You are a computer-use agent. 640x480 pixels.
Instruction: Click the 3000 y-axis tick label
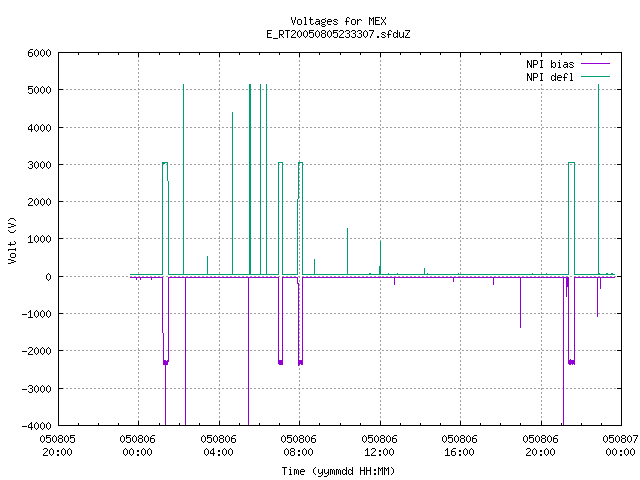40,165
